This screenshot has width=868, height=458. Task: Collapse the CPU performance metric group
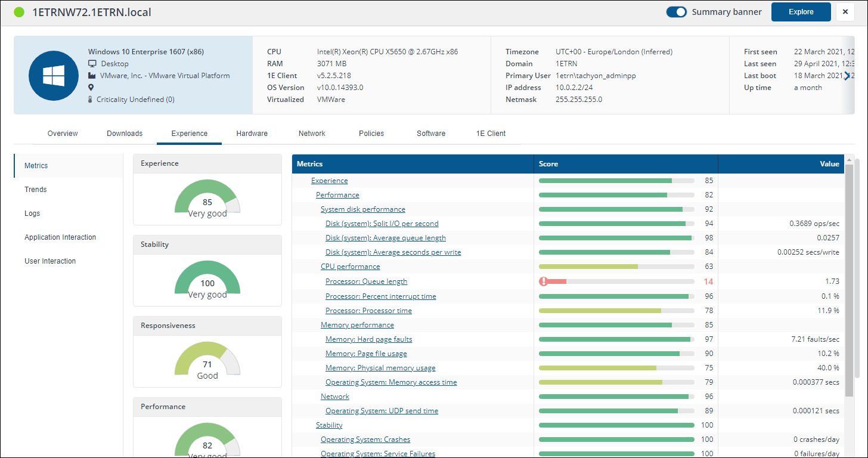pyautogui.click(x=350, y=267)
